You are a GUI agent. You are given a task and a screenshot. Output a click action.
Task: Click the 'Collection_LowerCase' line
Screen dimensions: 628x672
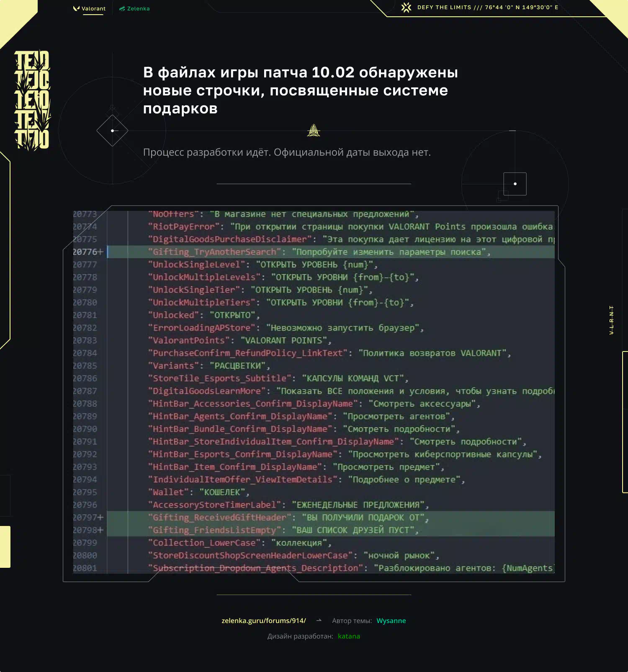(239, 543)
